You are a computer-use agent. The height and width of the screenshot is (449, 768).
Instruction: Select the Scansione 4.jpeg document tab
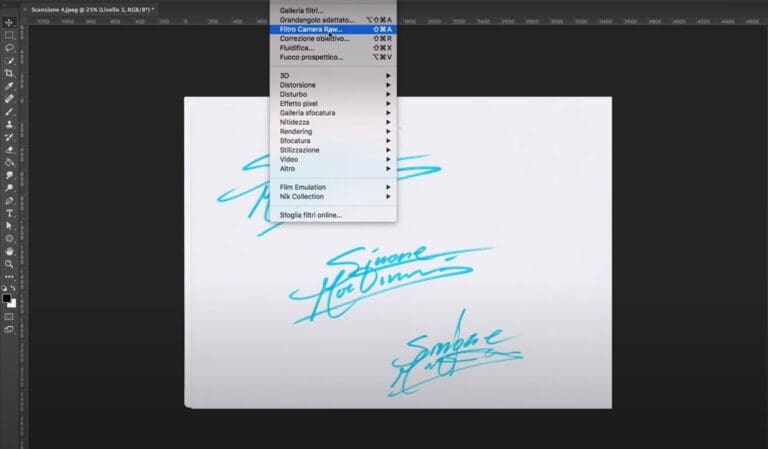click(x=93, y=9)
